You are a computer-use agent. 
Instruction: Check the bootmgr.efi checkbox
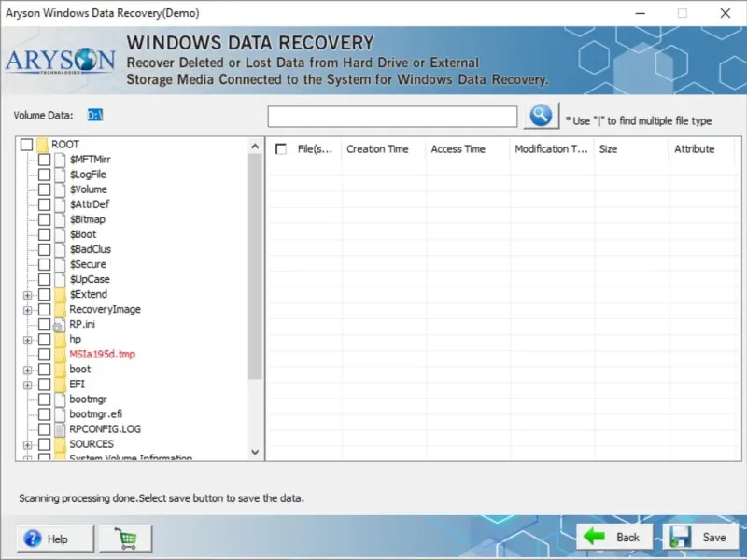[44, 414]
